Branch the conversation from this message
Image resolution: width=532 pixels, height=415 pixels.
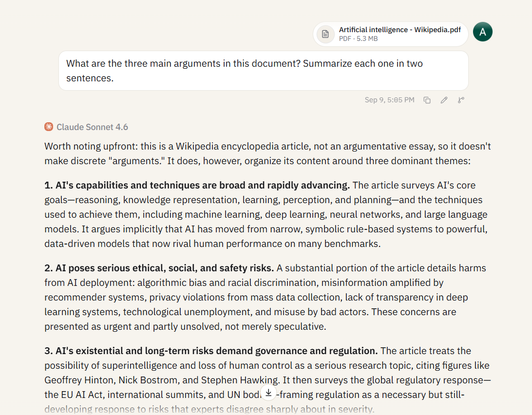461,100
